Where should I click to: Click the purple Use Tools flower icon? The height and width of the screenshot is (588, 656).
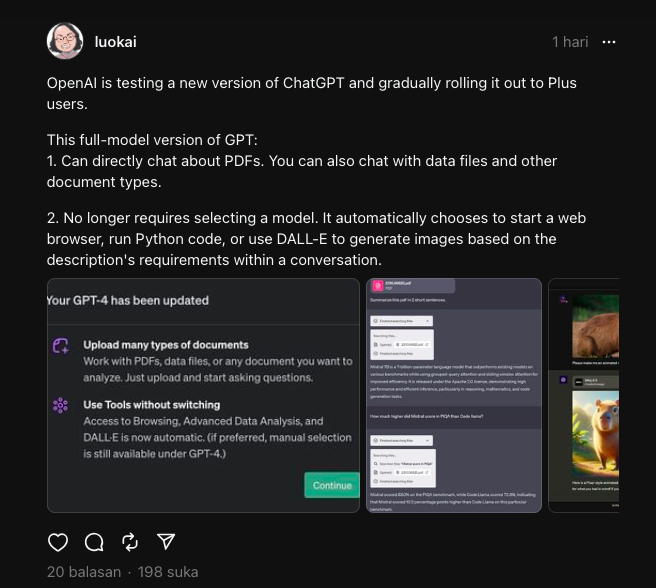(x=61, y=405)
